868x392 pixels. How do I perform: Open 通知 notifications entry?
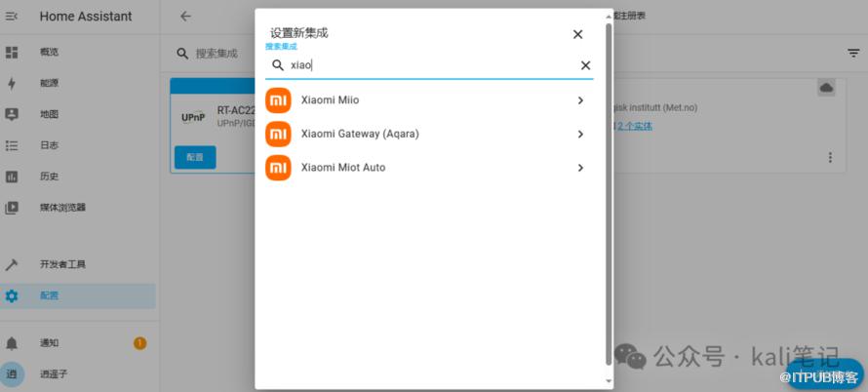point(77,343)
